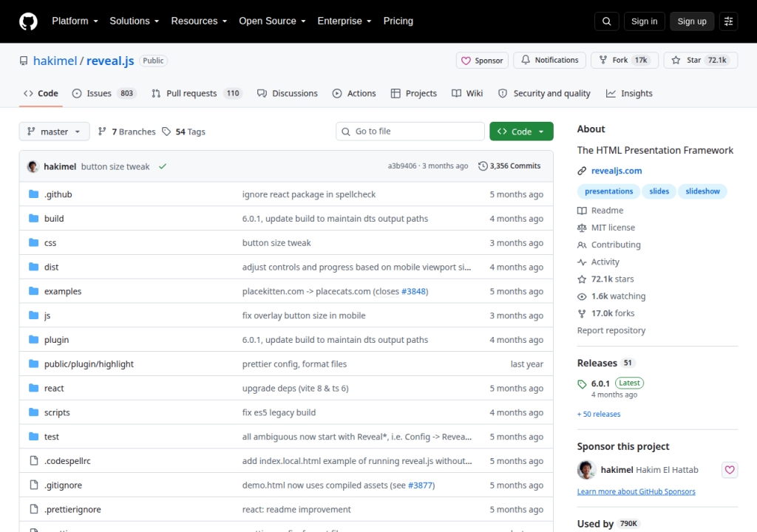Open the Report repository link
Image resolution: width=757 pixels, height=532 pixels.
pos(611,331)
